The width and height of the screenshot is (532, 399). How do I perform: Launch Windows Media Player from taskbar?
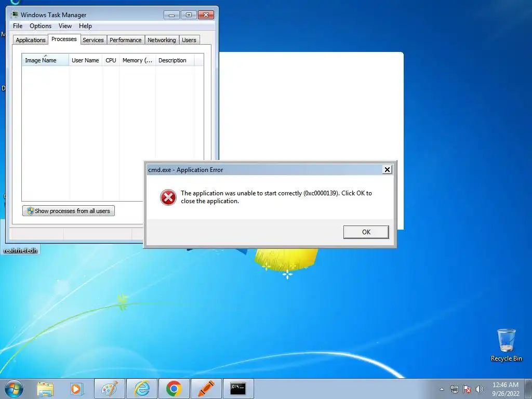click(77, 389)
